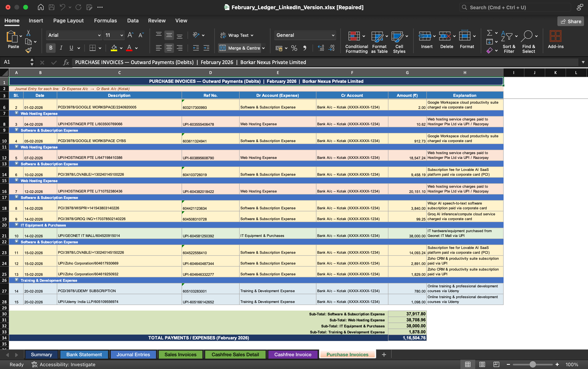Toggle bold formatting button

(x=51, y=48)
